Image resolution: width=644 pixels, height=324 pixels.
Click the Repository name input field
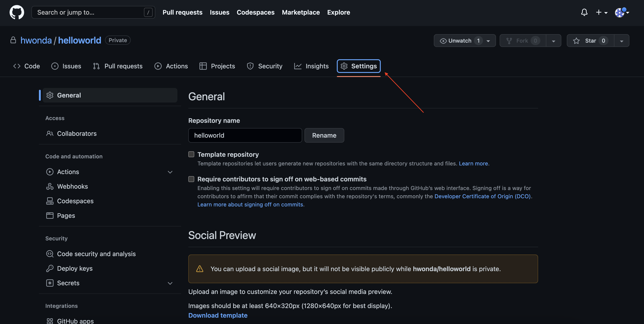(245, 135)
